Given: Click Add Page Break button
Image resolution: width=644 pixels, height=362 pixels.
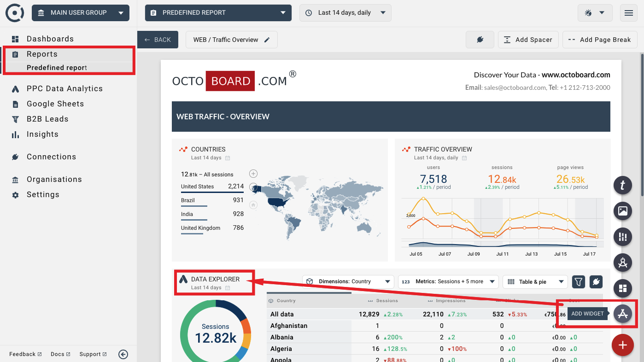Looking at the screenshot, I should coord(600,40).
